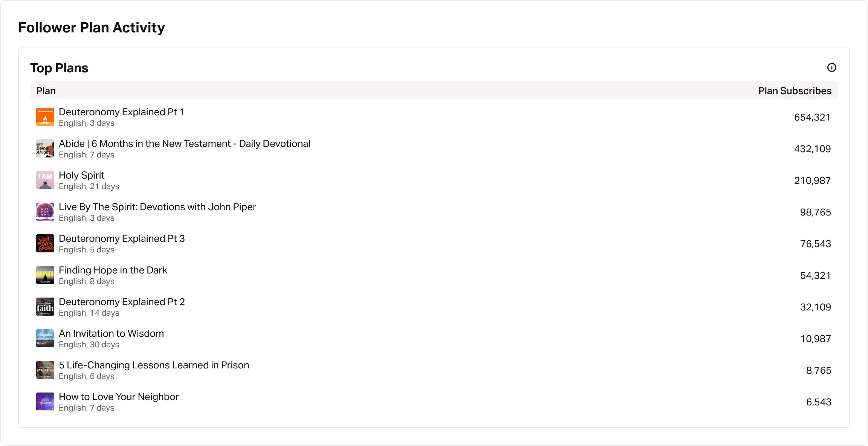Open How to Love Your Neighbor title
Viewport: 868px width, 446px height.
click(x=119, y=397)
